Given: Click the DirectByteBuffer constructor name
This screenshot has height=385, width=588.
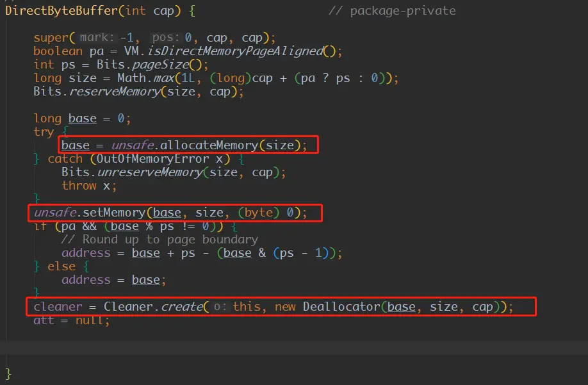Looking at the screenshot, I should coord(61,10).
